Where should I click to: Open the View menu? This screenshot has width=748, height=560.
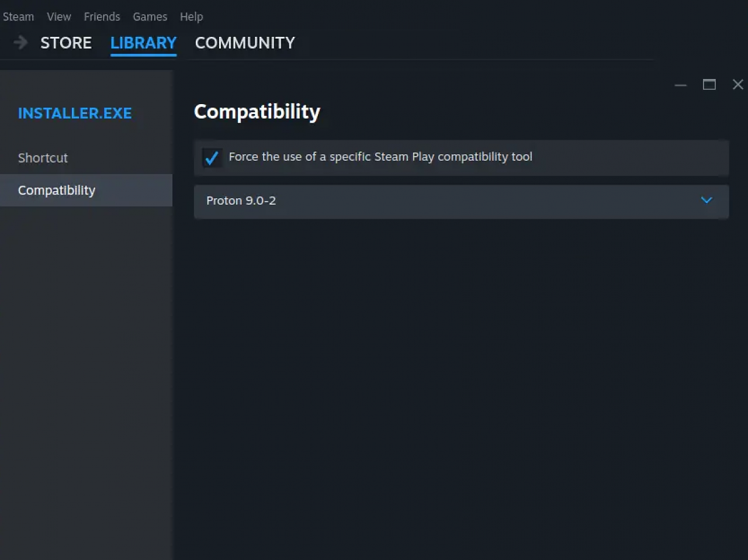59,17
